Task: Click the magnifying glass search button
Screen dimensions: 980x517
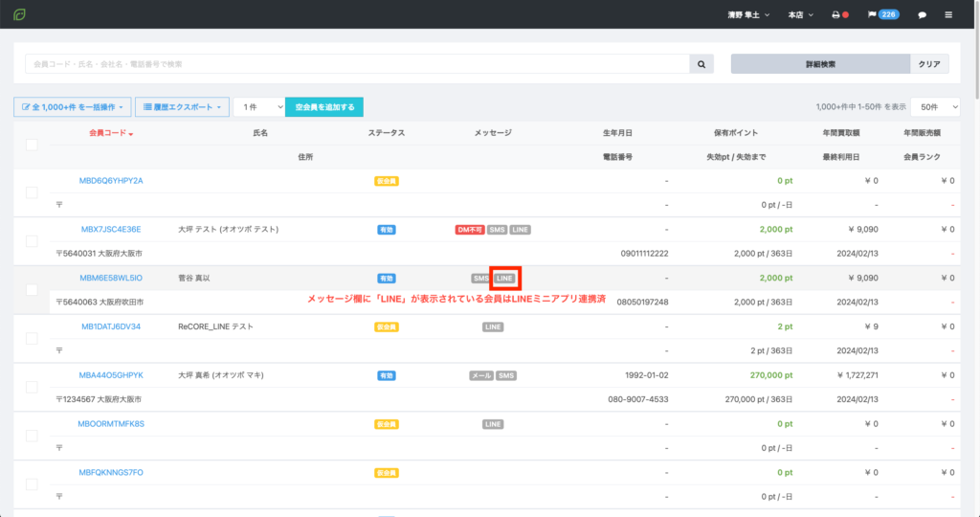Action: [702, 64]
